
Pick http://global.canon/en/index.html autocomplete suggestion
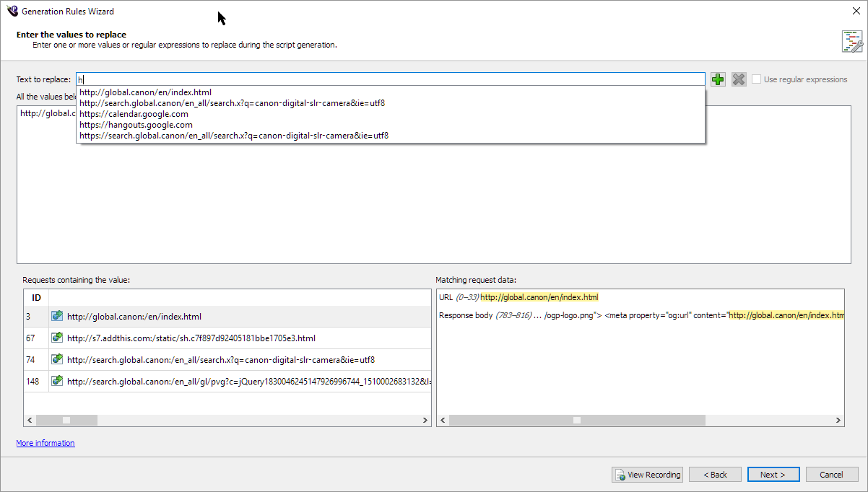[145, 92]
